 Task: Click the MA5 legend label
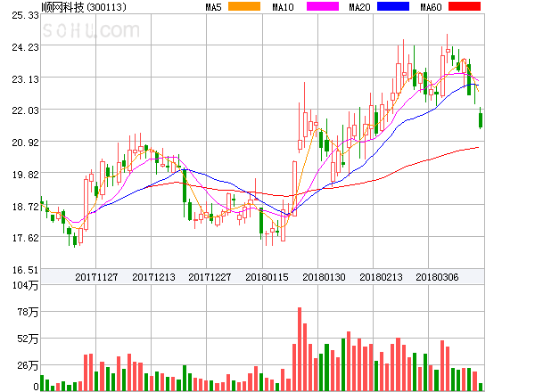(213, 7)
